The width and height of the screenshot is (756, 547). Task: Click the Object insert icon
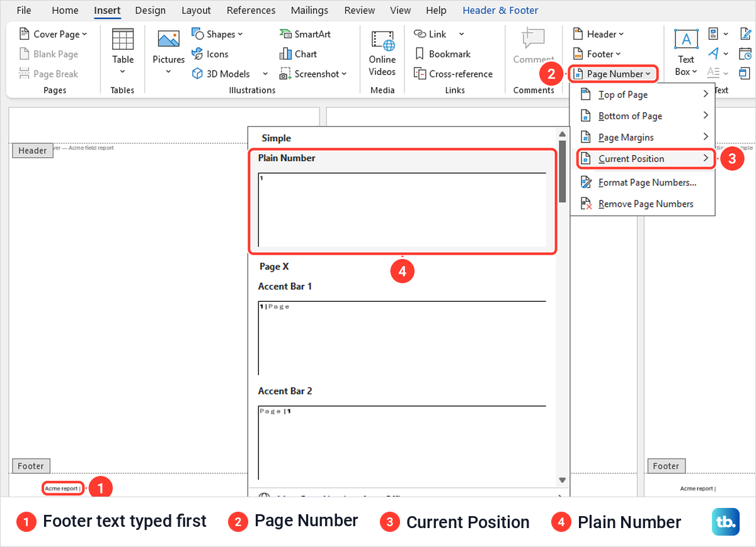pyautogui.click(x=745, y=74)
